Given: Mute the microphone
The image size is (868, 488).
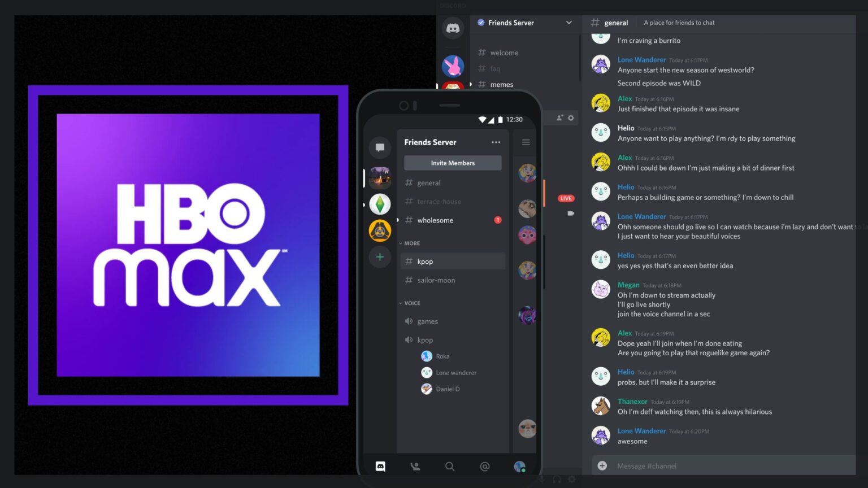Looking at the screenshot, I should 541,478.
